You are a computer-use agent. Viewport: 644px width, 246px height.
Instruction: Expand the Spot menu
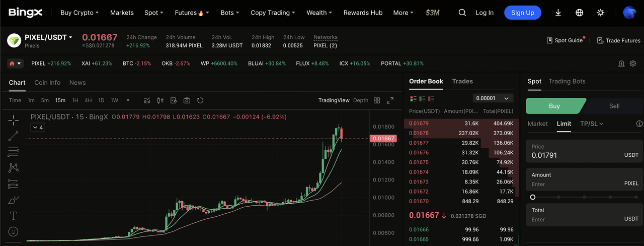pos(154,13)
